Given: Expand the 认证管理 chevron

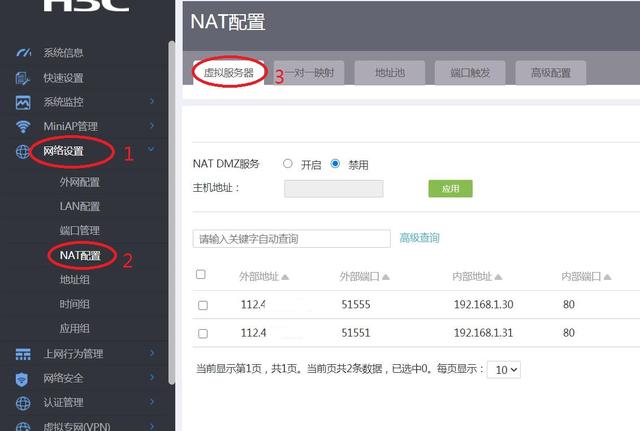Looking at the screenshot, I should pos(152,402).
